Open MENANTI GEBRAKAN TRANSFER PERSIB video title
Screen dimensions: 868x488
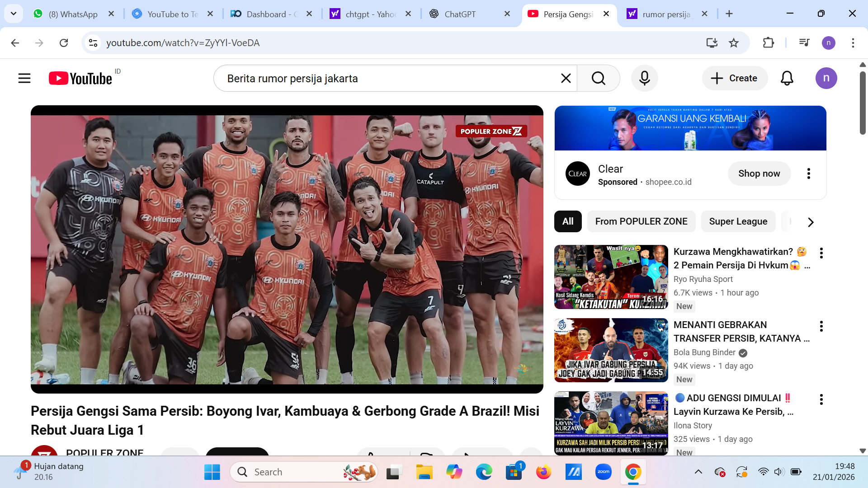tap(741, 332)
